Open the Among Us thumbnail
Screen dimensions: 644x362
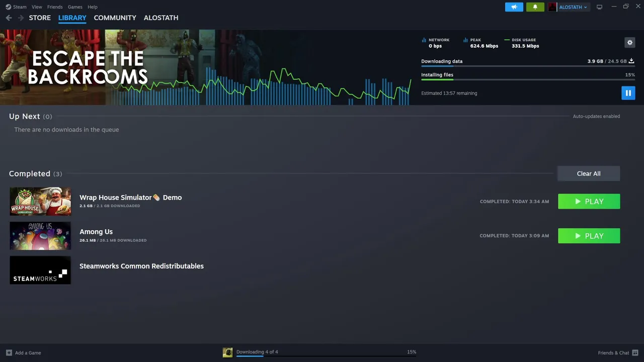40,236
